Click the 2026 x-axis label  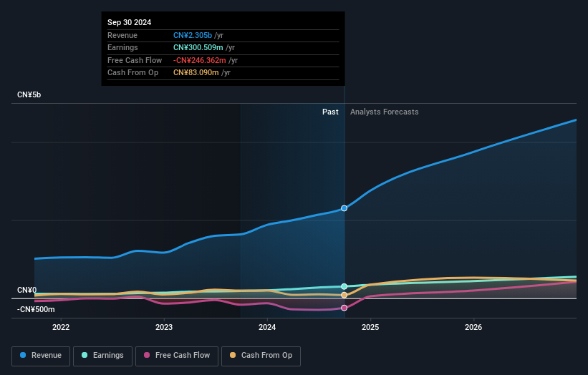(473, 327)
